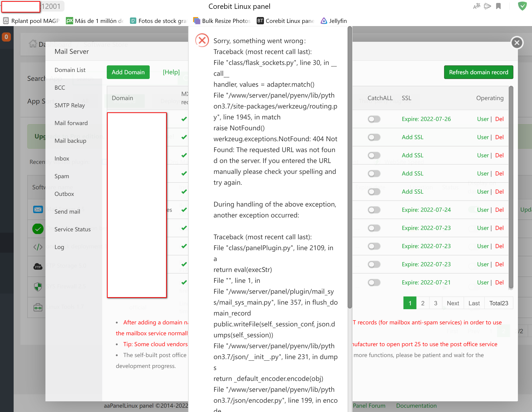Click the error dialog vertical scrollbar

click(x=350, y=168)
